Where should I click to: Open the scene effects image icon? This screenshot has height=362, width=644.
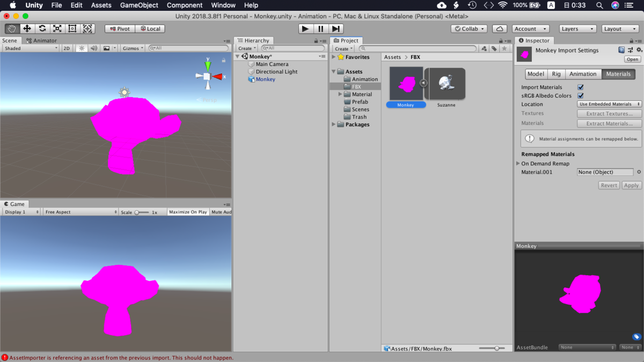tap(106, 48)
